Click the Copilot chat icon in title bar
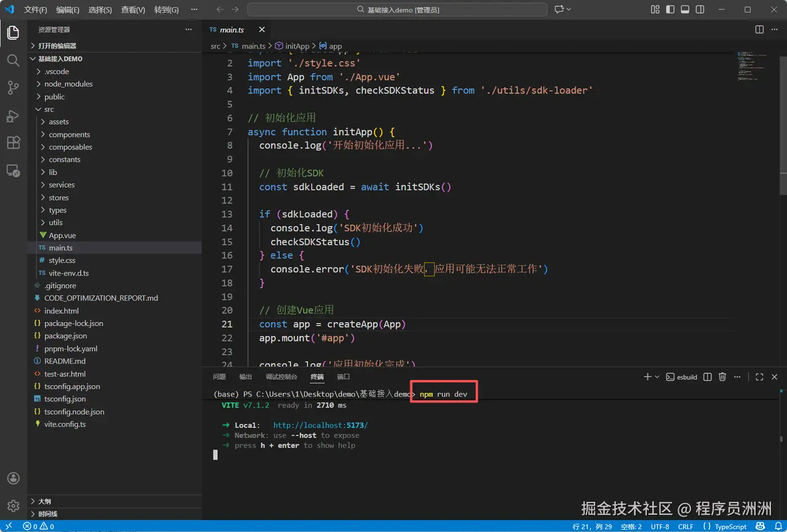The width and height of the screenshot is (787, 532). [x=559, y=9]
